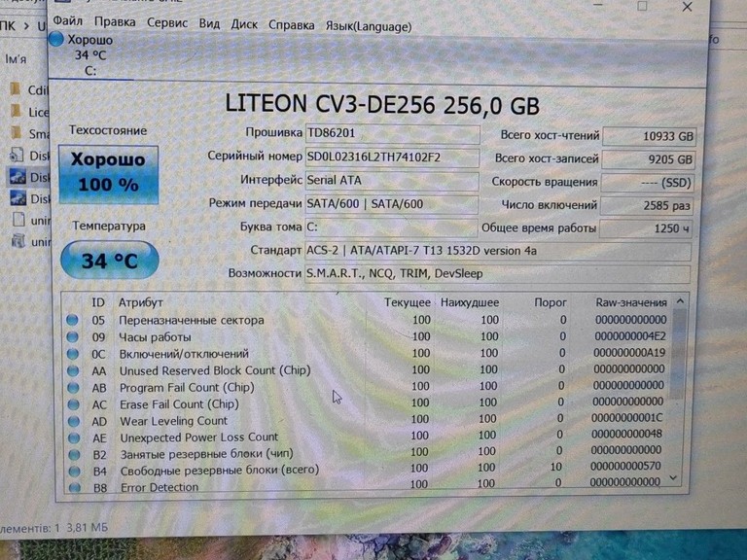Select Unused Reserved Block Count (Chip) row
The height and width of the screenshot is (560, 747).
[367, 370]
